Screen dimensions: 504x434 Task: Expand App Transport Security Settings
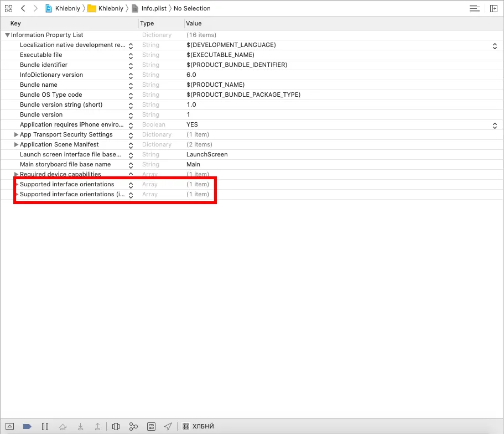coord(16,134)
